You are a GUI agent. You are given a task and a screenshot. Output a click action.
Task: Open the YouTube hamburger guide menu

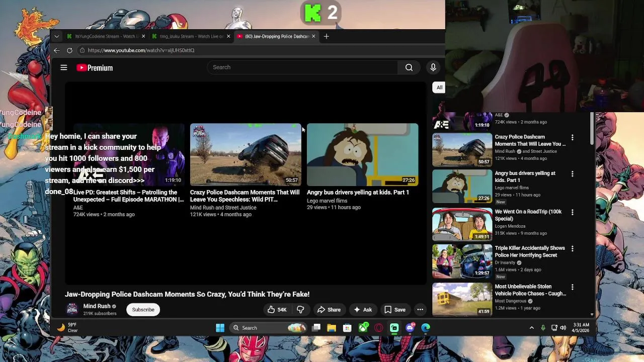click(64, 67)
